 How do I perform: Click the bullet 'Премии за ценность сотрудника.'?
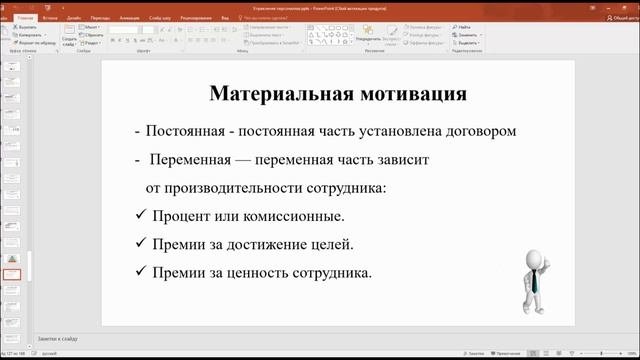point(262,273)
